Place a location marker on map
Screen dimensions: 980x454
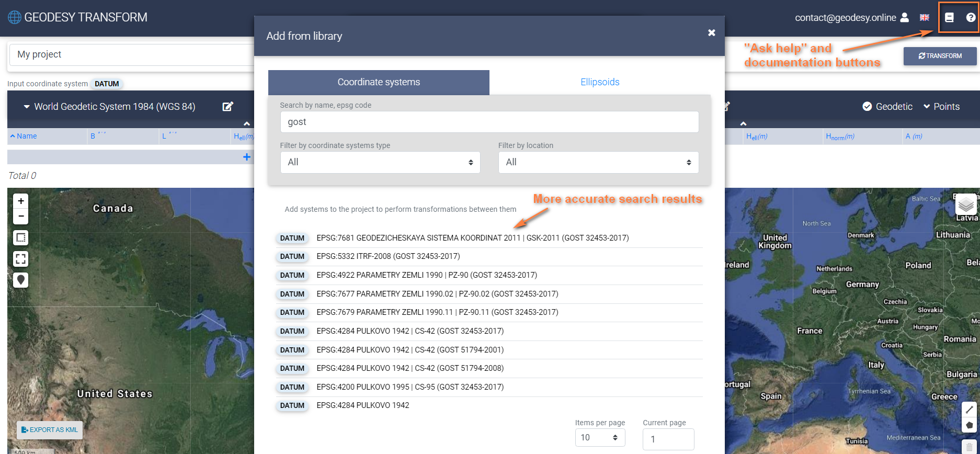21,280
